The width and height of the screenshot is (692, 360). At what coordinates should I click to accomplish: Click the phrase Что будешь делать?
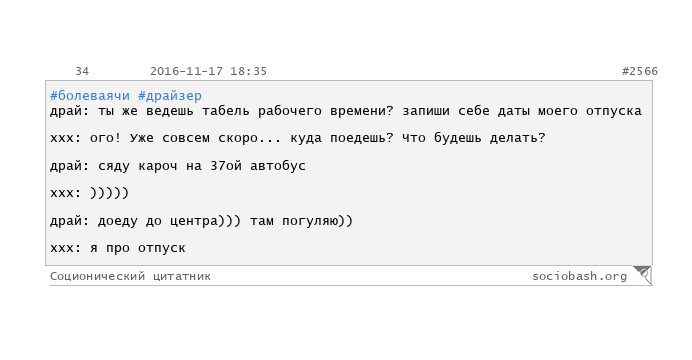click(474, 138)
